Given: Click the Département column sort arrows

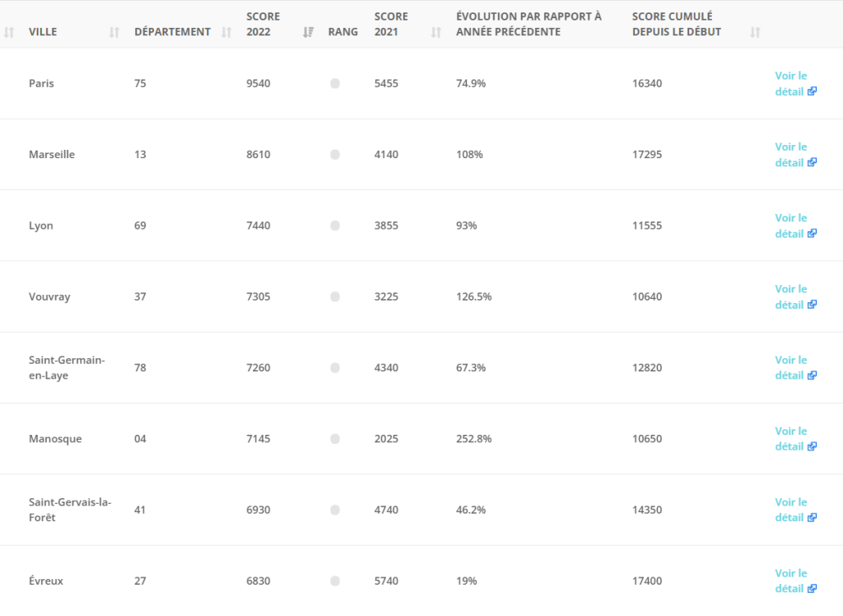Looking at the screenshot, I should [227, 32].
